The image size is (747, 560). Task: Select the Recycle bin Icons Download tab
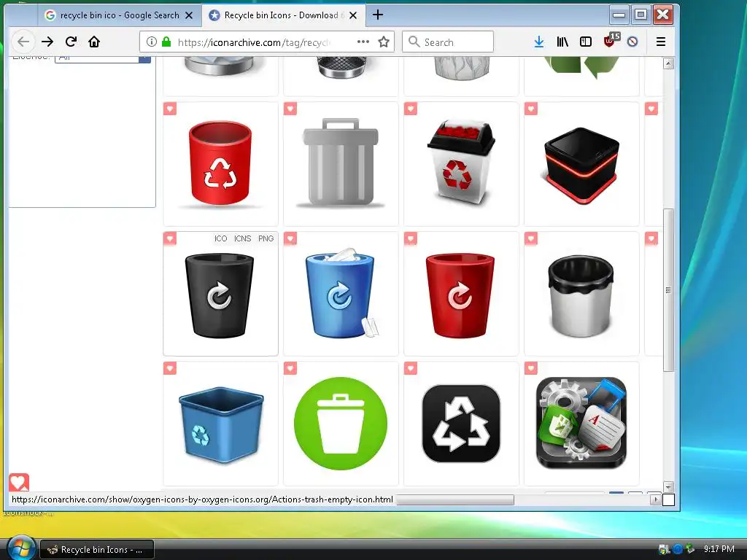(284, 15)
